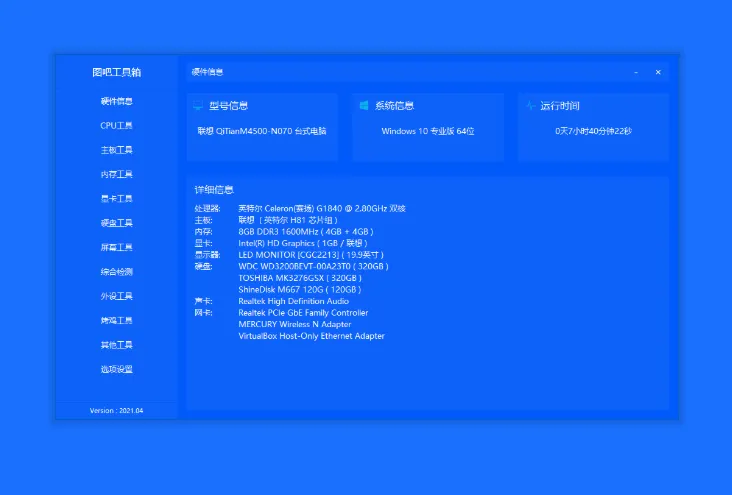Click the monitor icon beside 型号信息

198,105
